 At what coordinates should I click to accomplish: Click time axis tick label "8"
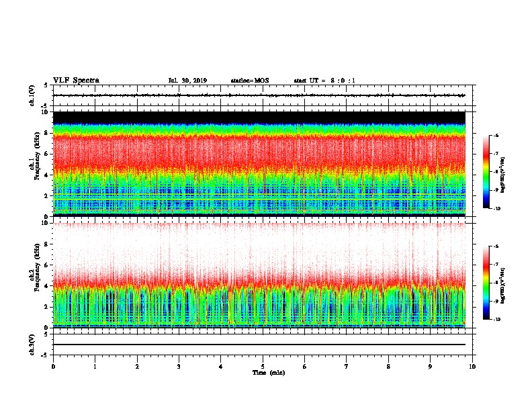[388, 367]
